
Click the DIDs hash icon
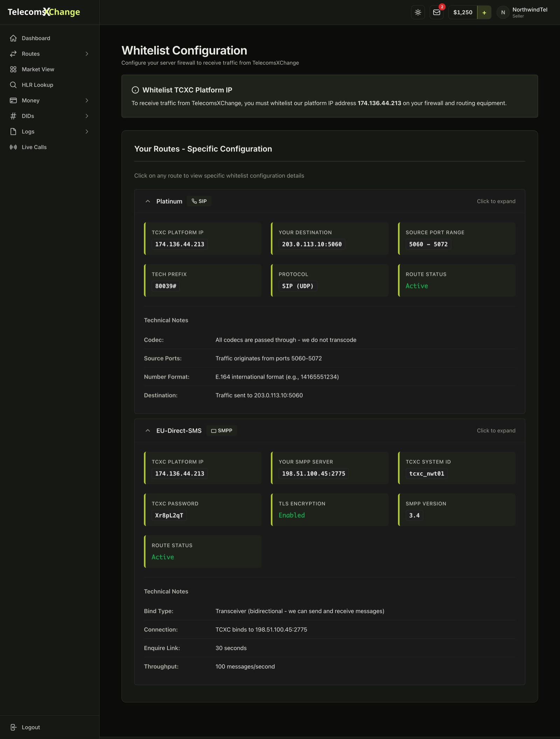click(13, 116)
